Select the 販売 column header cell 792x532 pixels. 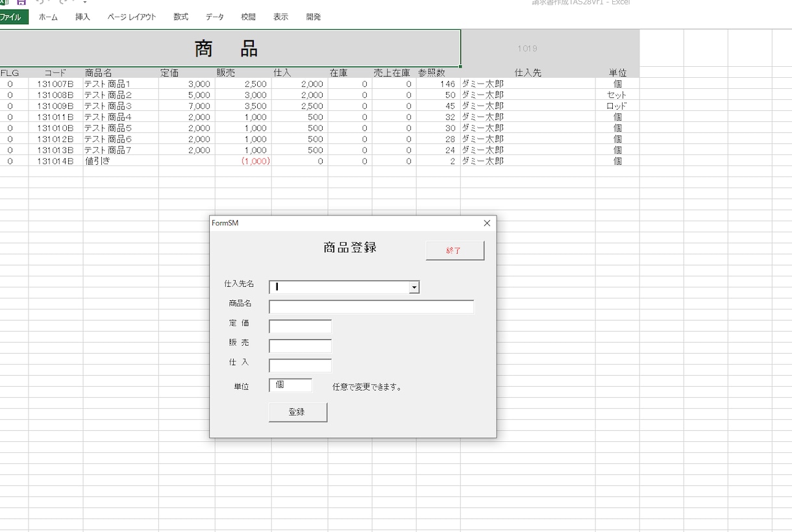pyautogui.click(x=243, y=73)
